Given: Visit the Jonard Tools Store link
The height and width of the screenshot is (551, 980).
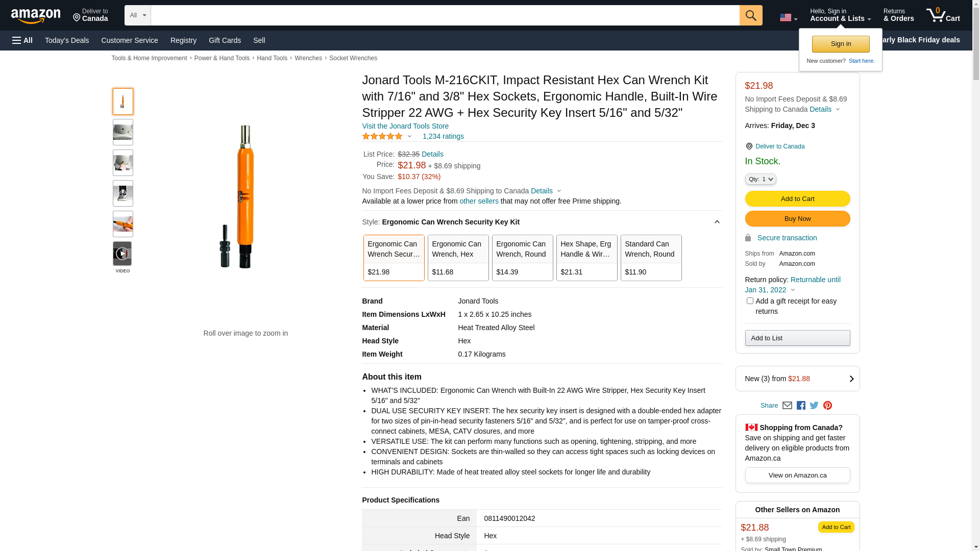Looking at the screenshot, I should click(405, 126).
